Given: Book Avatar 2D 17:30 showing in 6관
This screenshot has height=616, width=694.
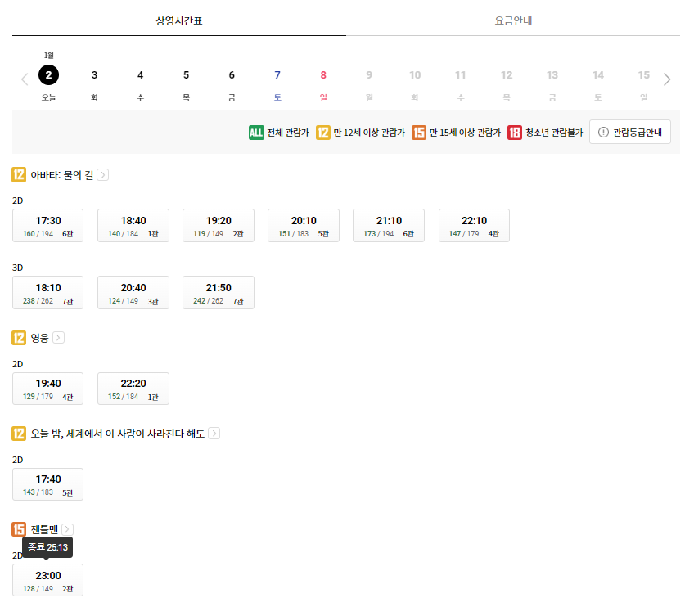Looking at the screenshot, I should (47, 226).
